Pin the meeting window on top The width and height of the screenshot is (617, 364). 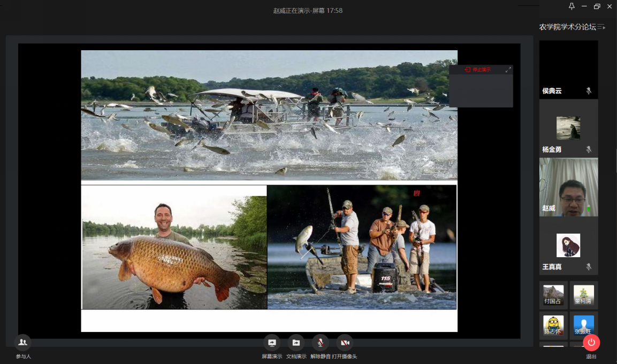[x=572, y=6]
